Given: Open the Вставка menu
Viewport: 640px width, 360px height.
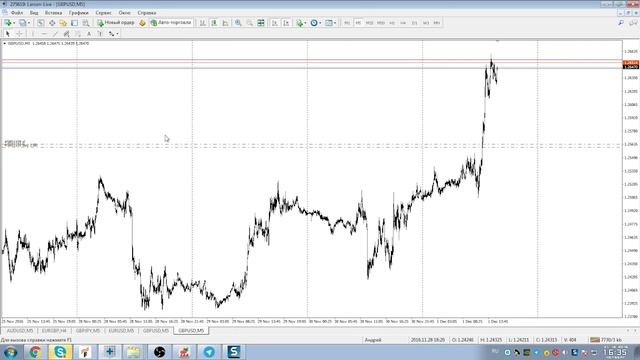Looking at the screenshot, I should click(53, 13).
